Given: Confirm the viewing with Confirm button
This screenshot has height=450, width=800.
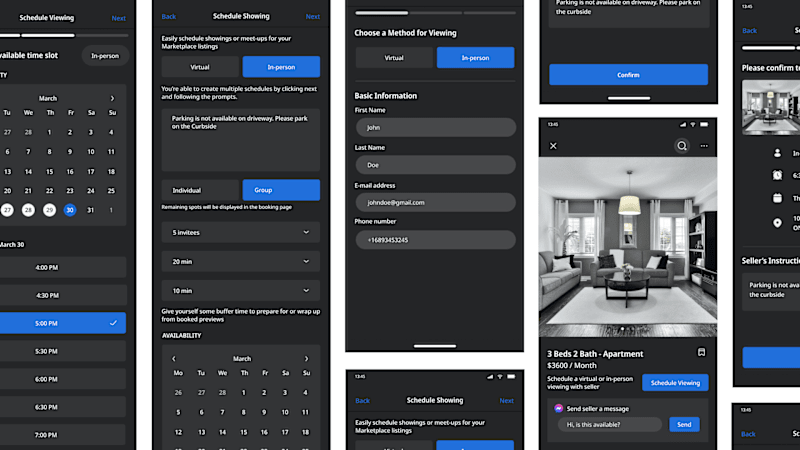Looking at the screenshot, I should coord(629,75).
